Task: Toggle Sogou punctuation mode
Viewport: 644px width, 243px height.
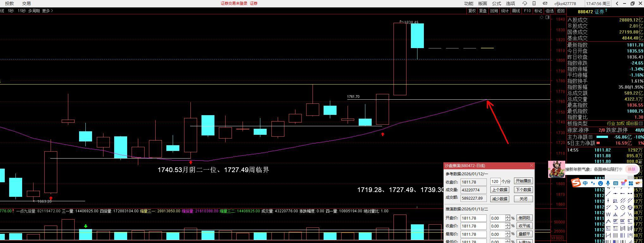Action: coord(593,183)
